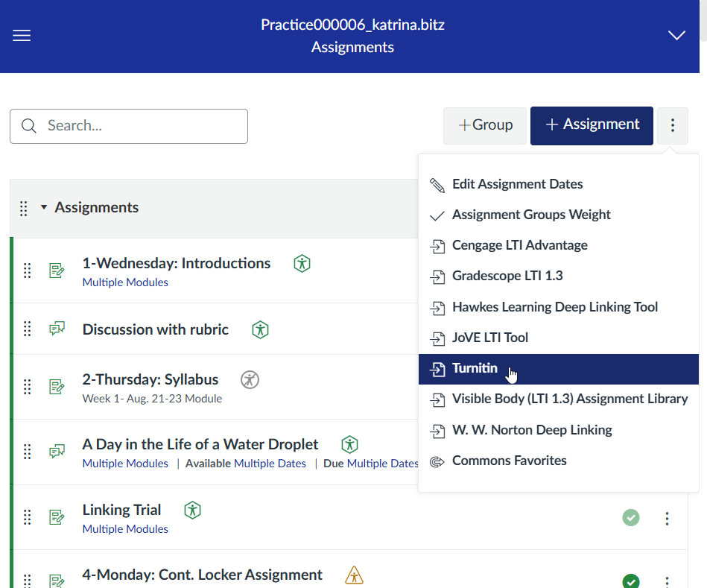707x588 pixels.
Task: Click the discussion icon beside Discussion with rubric
Action: tap(57, 328)
